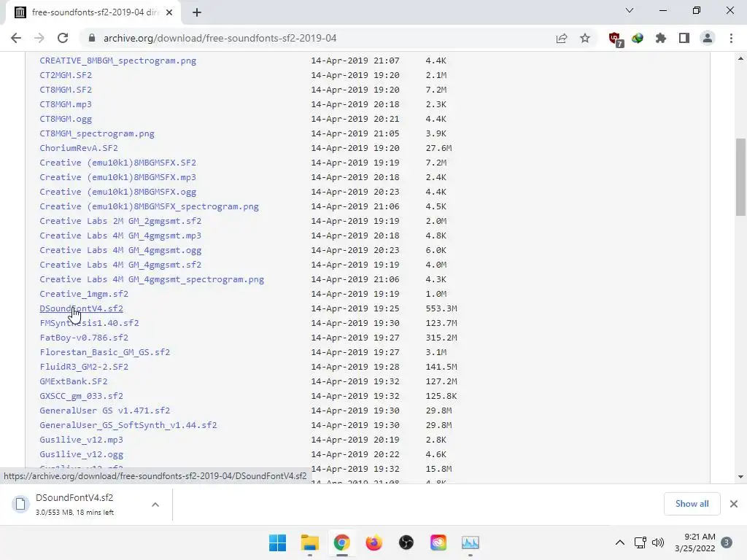Open the CT8MGM.ogg link
The width and height of the screenshot is (747, 560).
pyautogui.click(x=66, y=119)
